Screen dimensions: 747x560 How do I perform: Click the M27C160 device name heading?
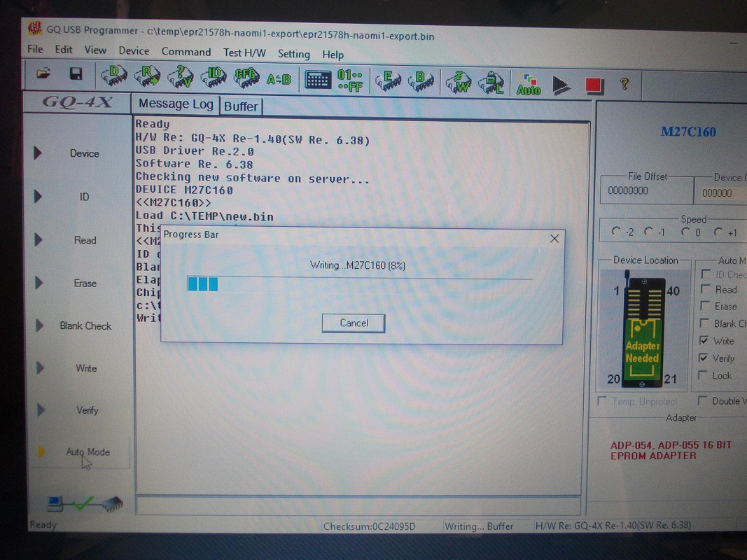pos(688,132)
